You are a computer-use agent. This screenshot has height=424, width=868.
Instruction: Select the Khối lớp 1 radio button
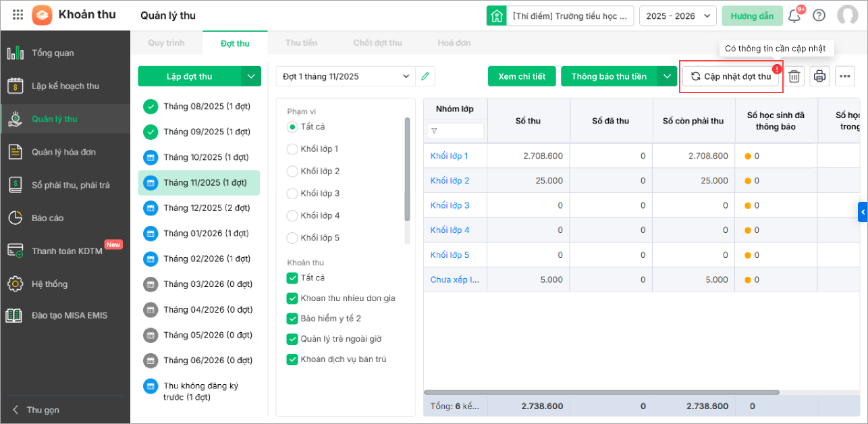(x=292, y=149)
